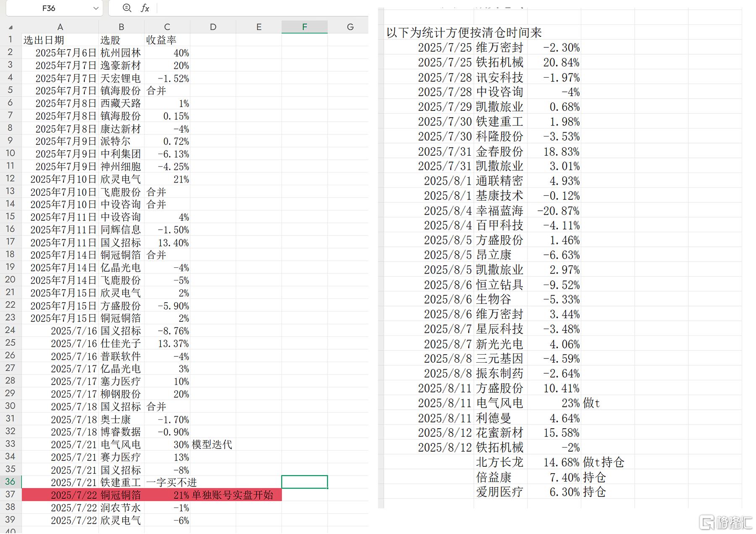Click the cell 中利集团

click(121, 154)
